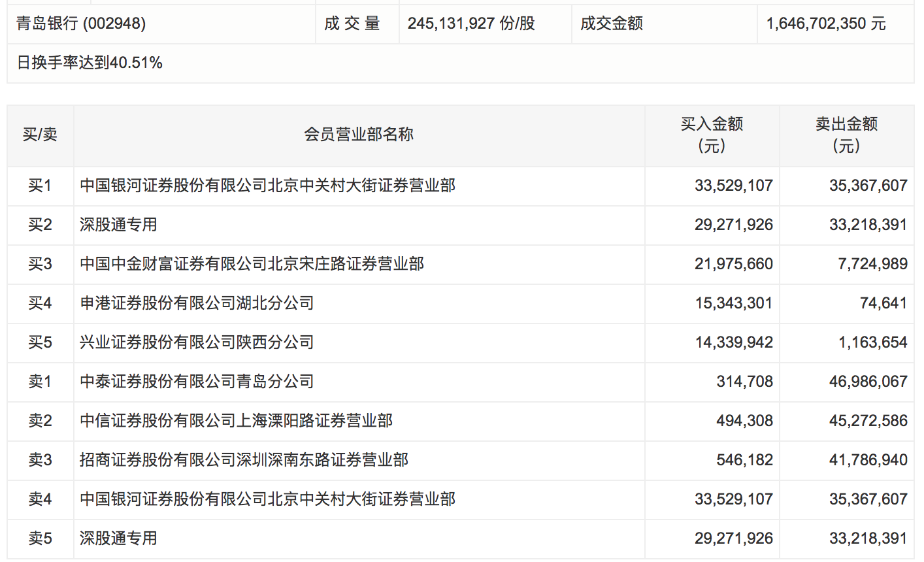The width and height of the screenshot is (924, 562).
Task: Select buy amount 29,271,926 in 卖5 row
Action: point(734,538)
